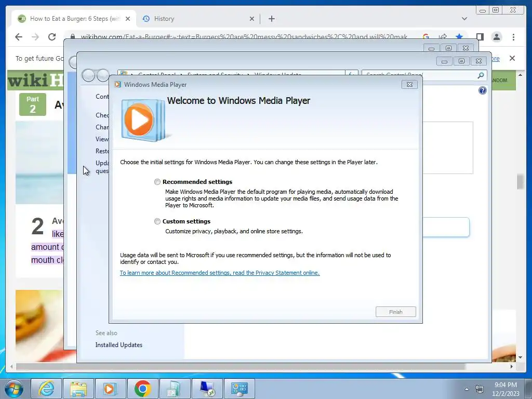
Task: Go back in Chrome
Action: tap(19, 37)
